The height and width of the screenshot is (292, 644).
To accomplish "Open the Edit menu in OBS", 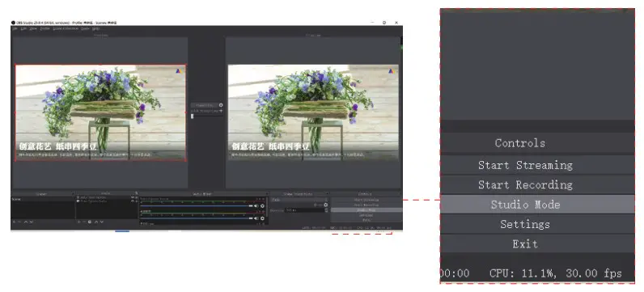I will 23,29.
